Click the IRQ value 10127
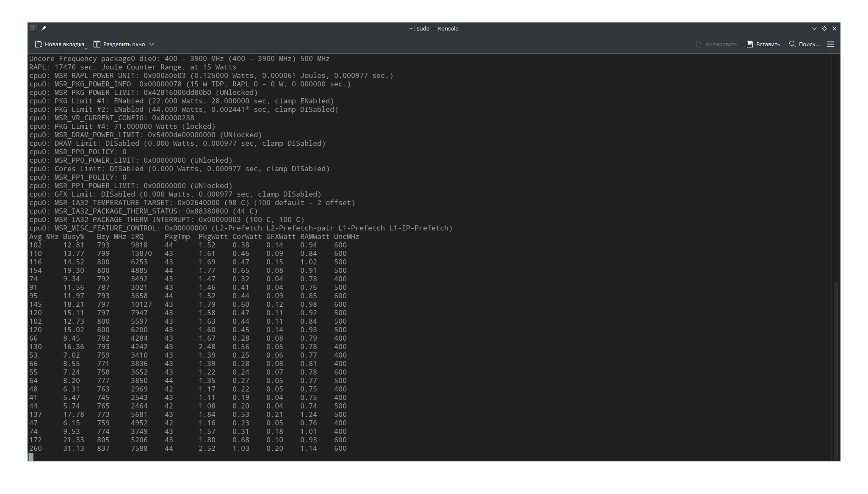This screenshot has width=868, height=494. pos(141,304)
